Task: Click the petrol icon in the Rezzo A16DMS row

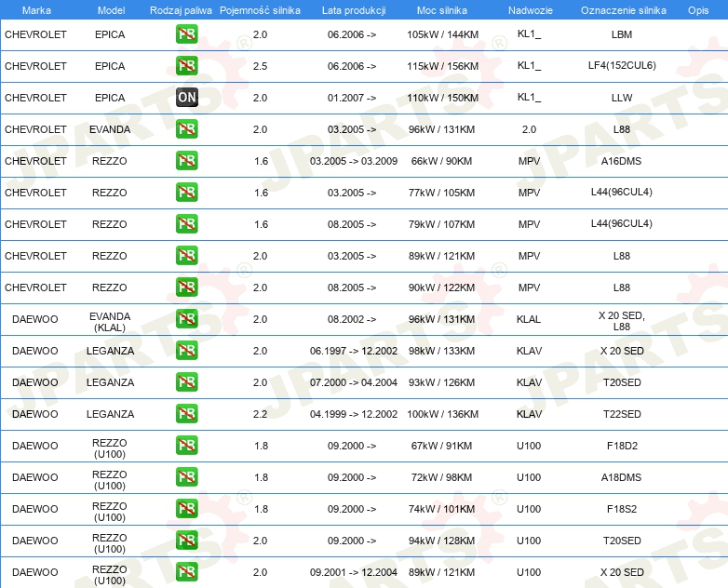Action: [x=186, y=161]
